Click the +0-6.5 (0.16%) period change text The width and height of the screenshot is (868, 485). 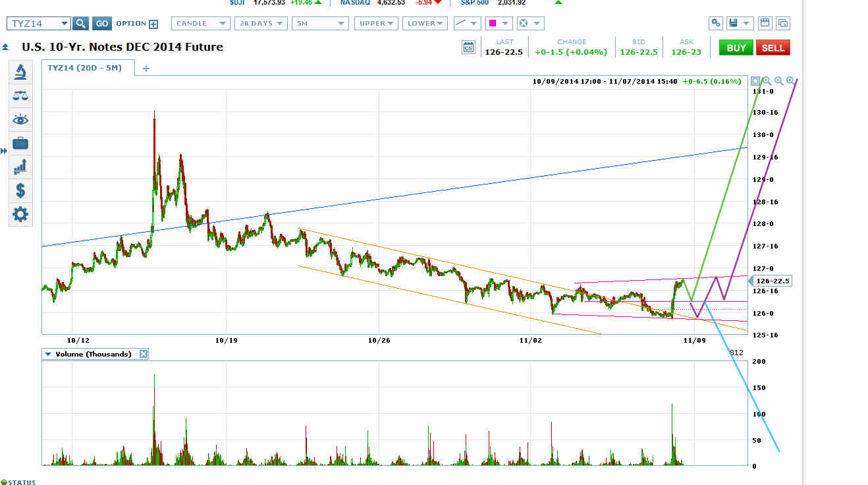click(x=711, y=81)
